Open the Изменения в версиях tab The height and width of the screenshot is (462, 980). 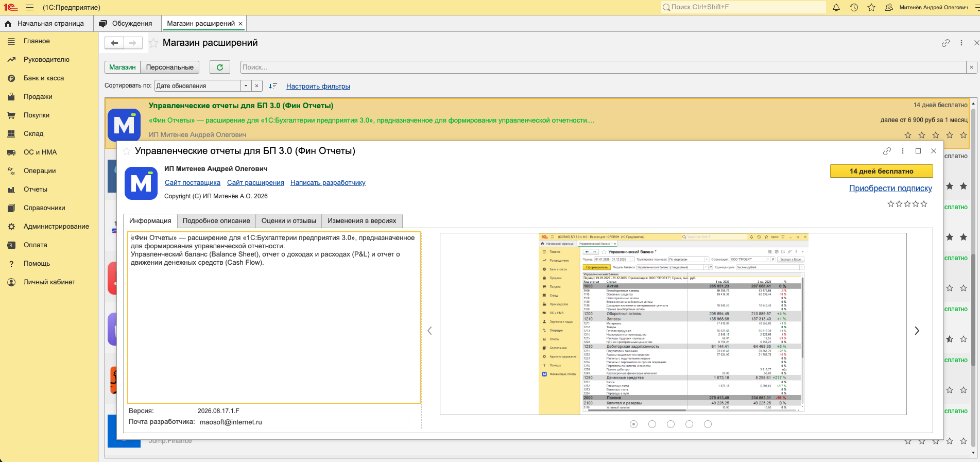pyautogui.click(x=362, y=221)
